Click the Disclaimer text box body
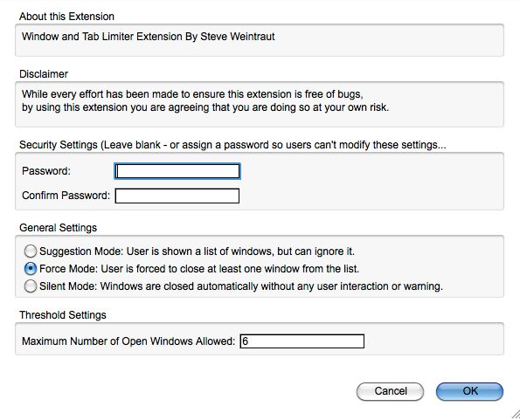 coord(260,104)
